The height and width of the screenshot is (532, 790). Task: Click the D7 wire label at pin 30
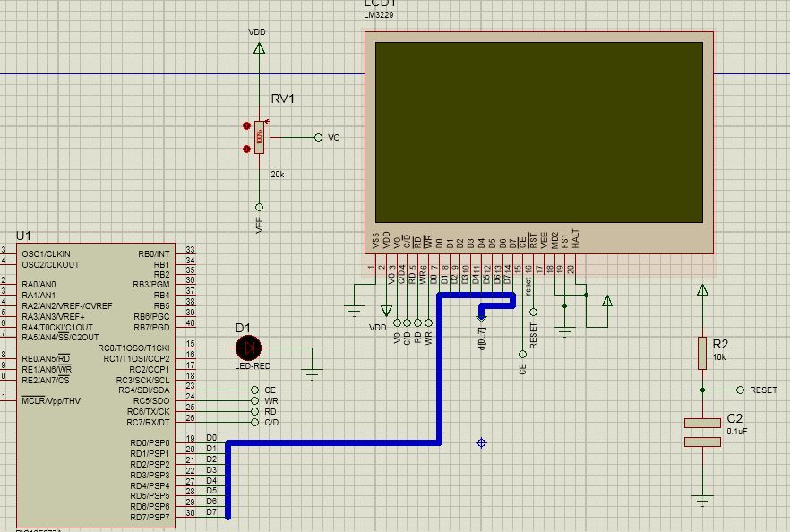211,512
